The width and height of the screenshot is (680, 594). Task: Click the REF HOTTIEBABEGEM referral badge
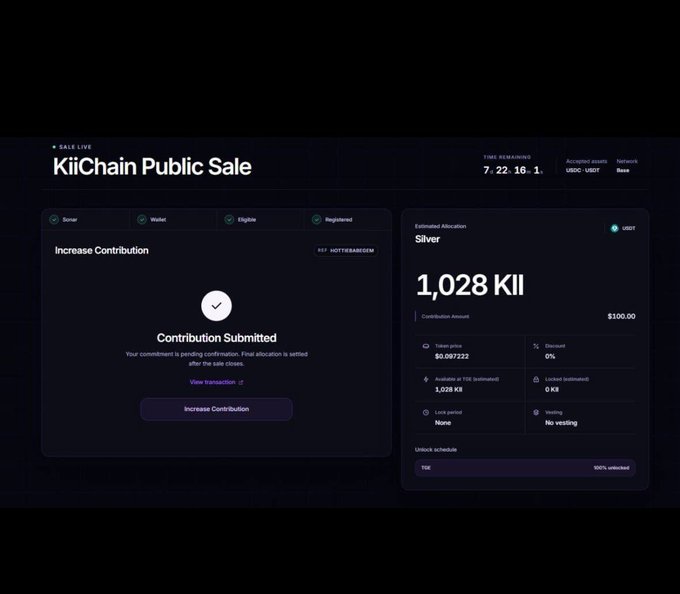346,251
